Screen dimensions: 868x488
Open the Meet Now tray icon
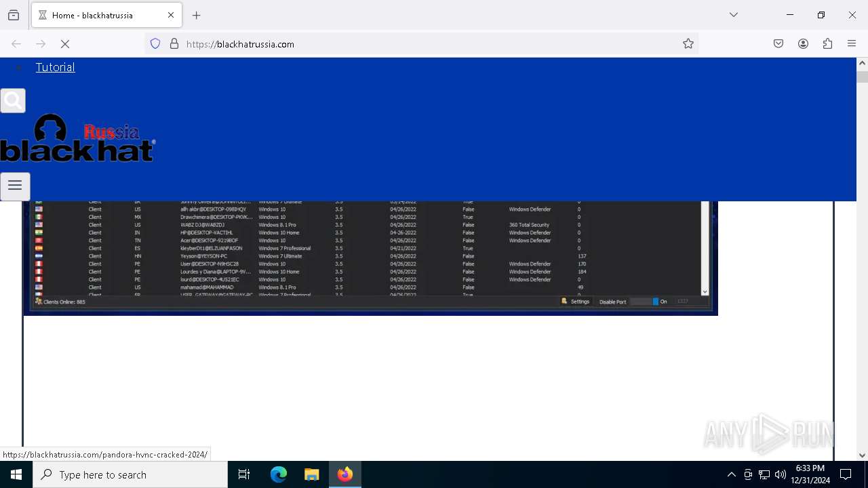(x=748, y=474)
